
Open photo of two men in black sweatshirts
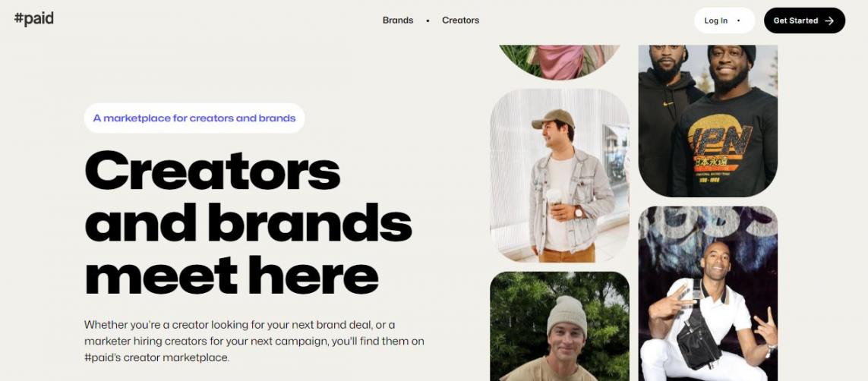708,121
